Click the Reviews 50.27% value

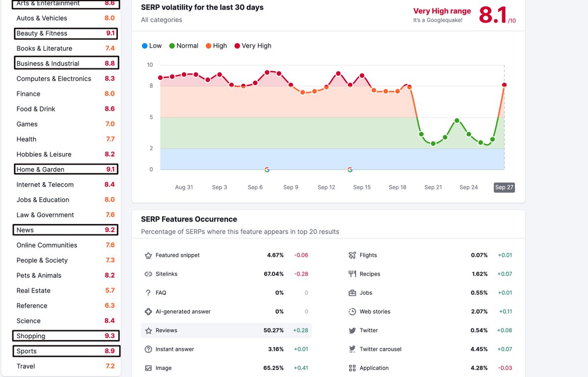(x=274, y=330)
